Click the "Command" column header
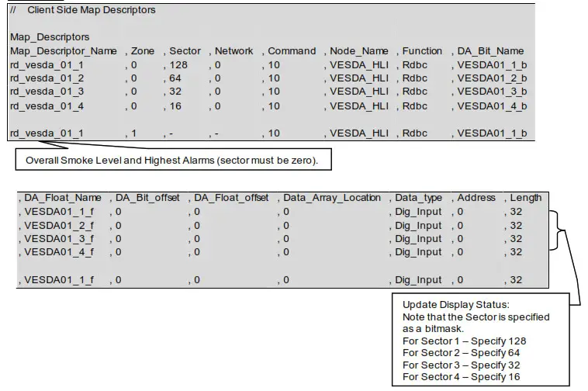The height and width of the screenshot is (391, 588). 292,51
